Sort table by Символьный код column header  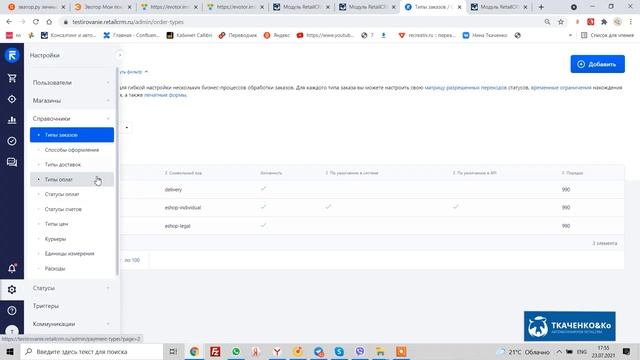click(183, 173)
